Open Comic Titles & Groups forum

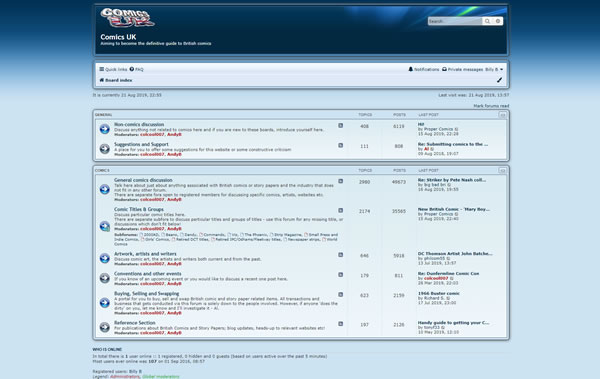pos(139,209)
